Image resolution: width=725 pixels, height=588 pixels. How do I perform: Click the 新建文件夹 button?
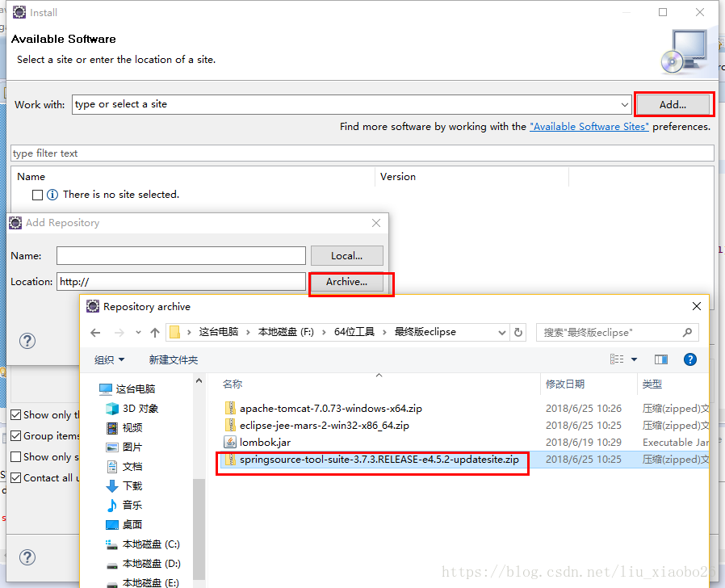click(x=174, y=360)
